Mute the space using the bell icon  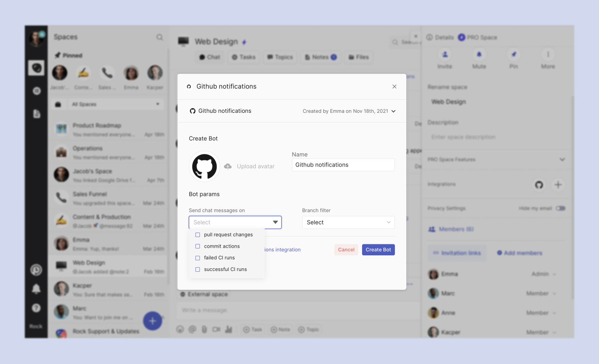pyautogui.click(x=479, y=55)
